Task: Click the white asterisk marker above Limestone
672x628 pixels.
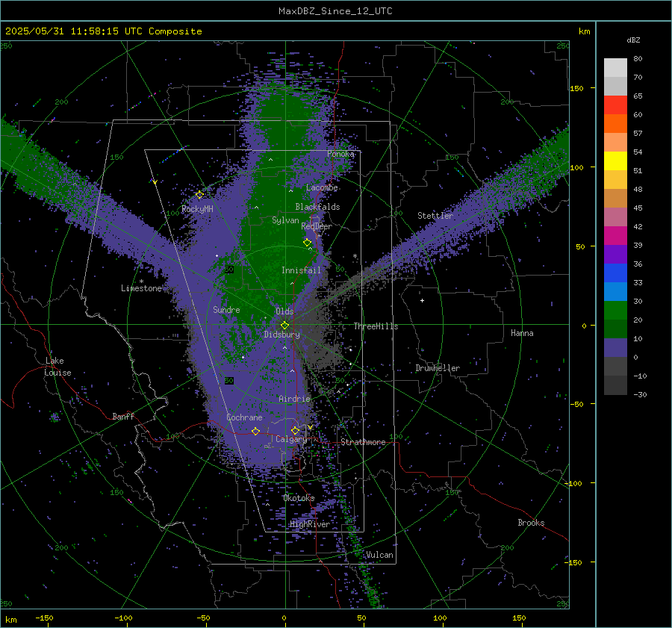Action: [141, 282]
